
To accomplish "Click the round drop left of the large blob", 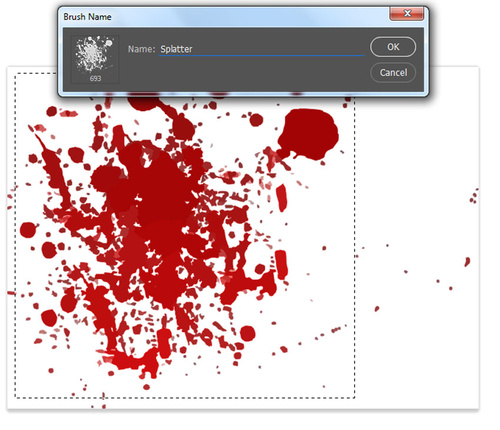I will click(256, 120).
